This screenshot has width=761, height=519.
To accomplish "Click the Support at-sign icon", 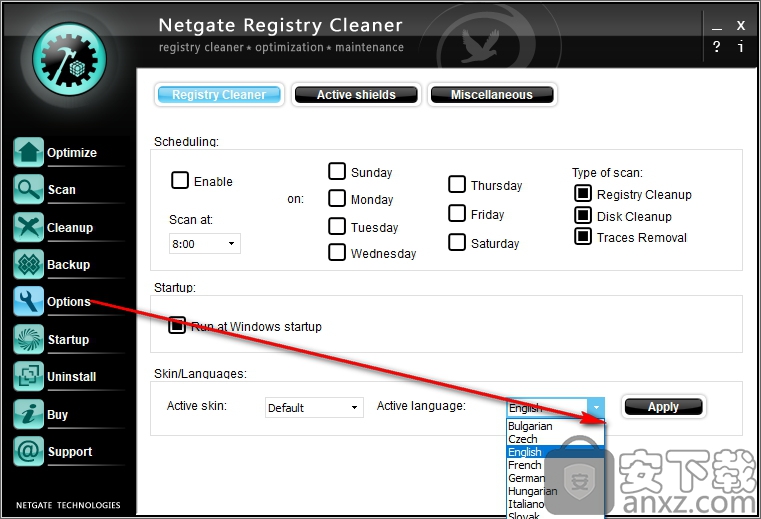I will point(29,451).
